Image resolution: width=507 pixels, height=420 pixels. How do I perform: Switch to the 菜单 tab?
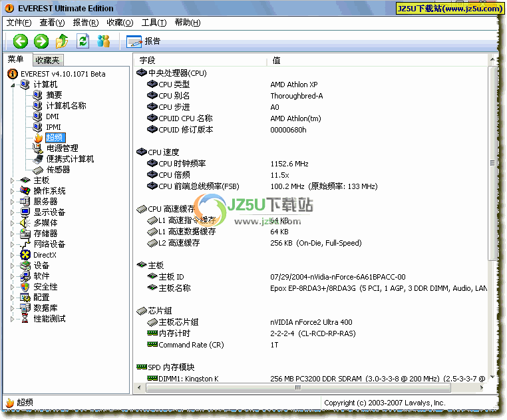click(x=16, y=59)
